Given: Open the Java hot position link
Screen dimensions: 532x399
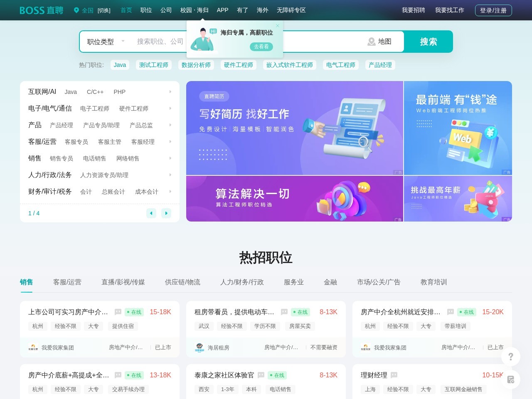Looking at the screenshot, I should coord(120,65).
